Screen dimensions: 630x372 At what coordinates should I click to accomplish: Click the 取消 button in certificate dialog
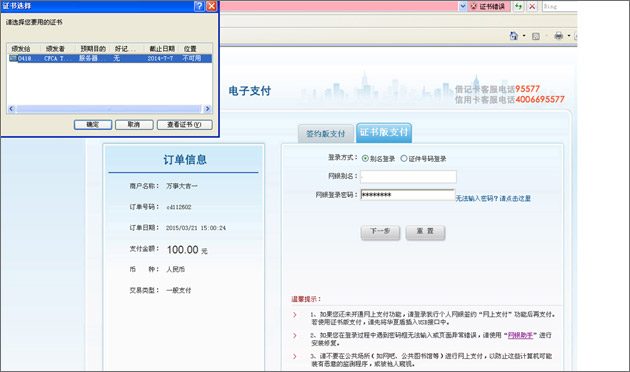click(x=134, y=125)
